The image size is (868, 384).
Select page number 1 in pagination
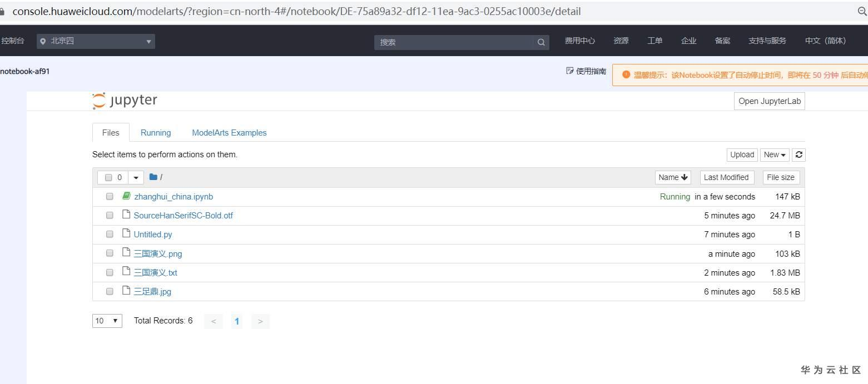[237, 321]
